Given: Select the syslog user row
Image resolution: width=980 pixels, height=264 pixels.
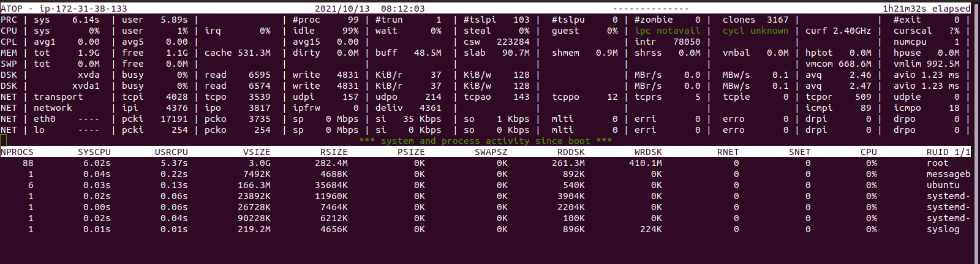Looking at the screenshot, I should 486,229.
